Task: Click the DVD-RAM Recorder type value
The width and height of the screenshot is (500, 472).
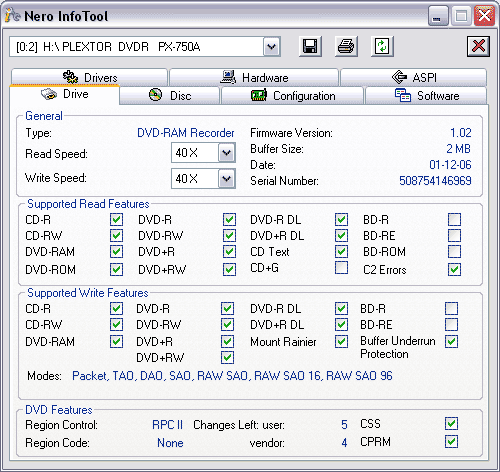Action: point(186,133)
